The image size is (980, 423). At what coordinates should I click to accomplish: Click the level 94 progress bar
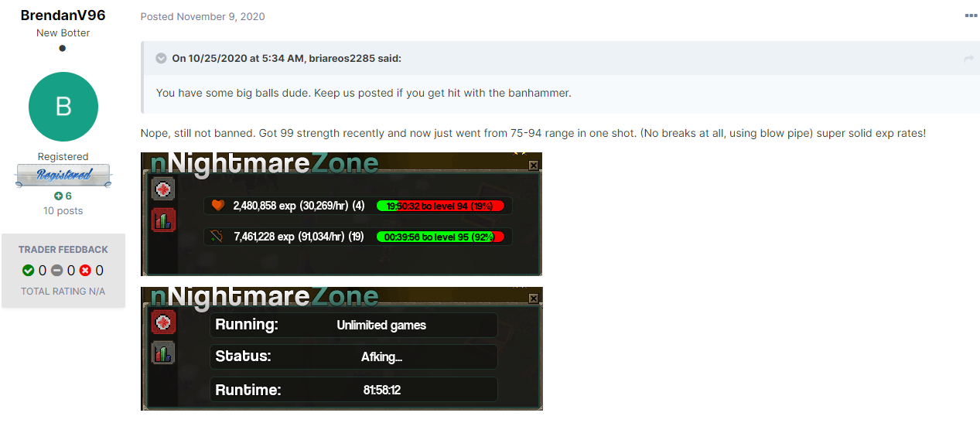coord(440,206)
